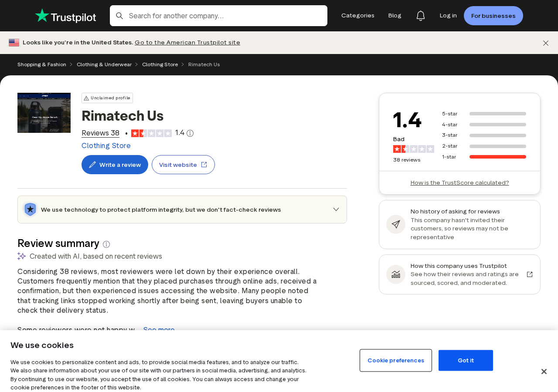Viewport: 558px width, 392px height.
Task: Open Categories menu
Action: (x=358, y=16)
